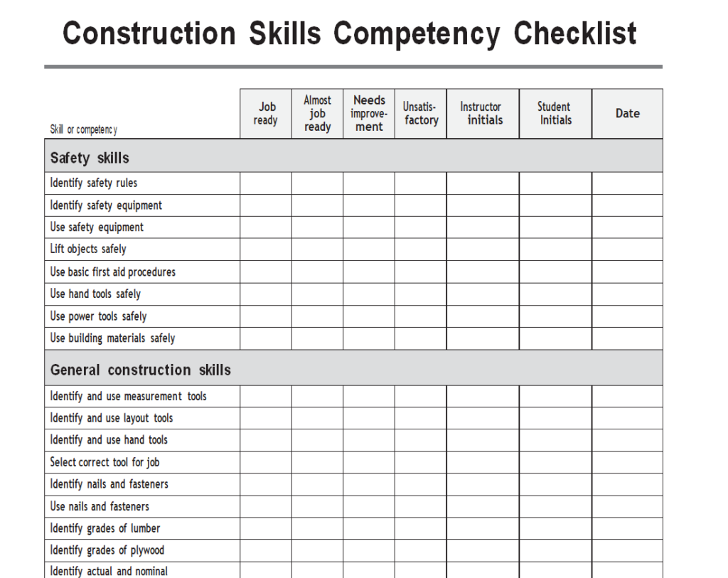Tick Almost job ready for Select correct tool
Screen dimensions: 728x578
[317, 462]
